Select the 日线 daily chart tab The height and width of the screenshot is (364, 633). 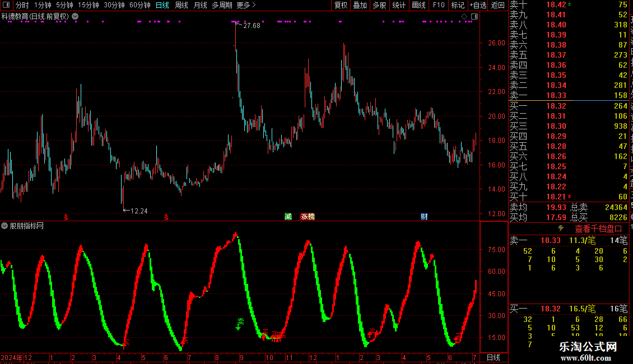coord(162,5)
